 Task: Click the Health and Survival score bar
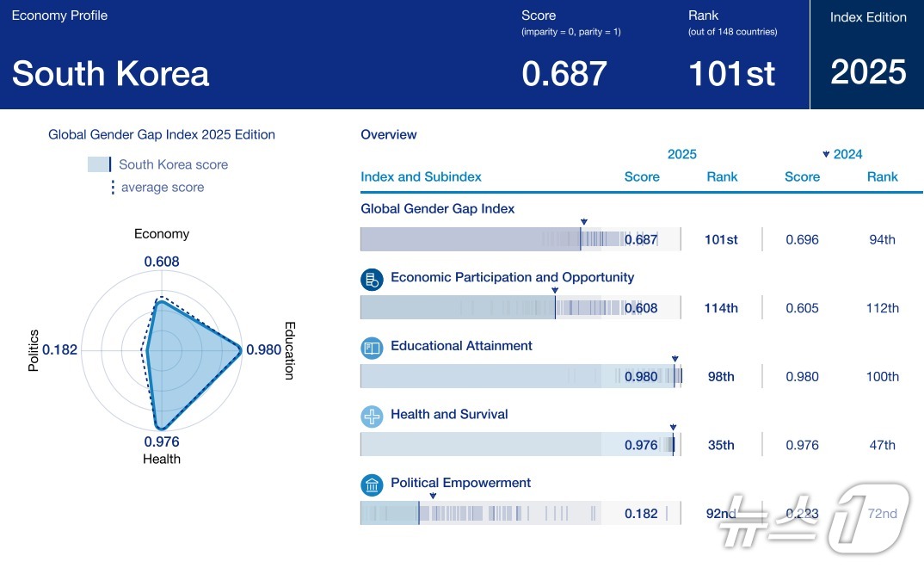click(521, 444)
